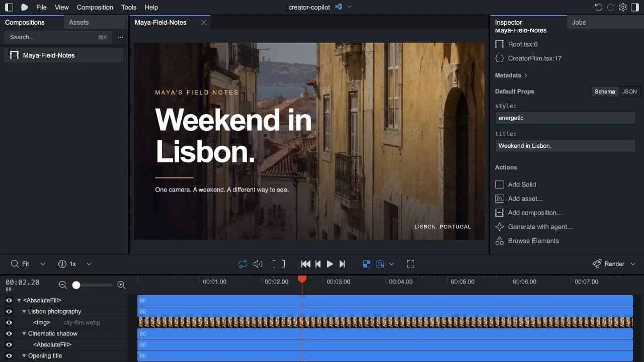Step back one frame
This screenshot has width=644, height=362.
coord(318,264)
